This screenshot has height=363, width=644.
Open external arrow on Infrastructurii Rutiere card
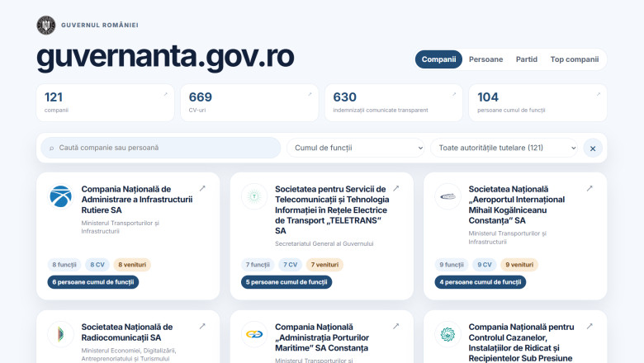point(202,188)
